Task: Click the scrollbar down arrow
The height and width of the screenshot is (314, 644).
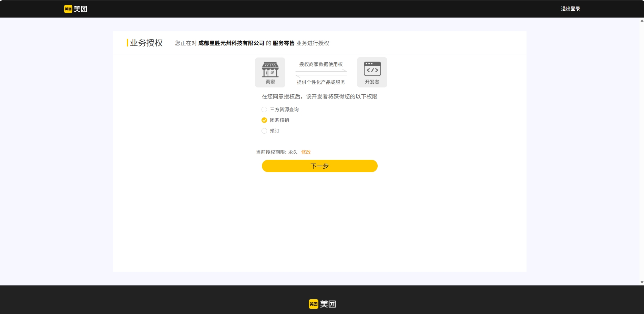Action: coord(642,282)
